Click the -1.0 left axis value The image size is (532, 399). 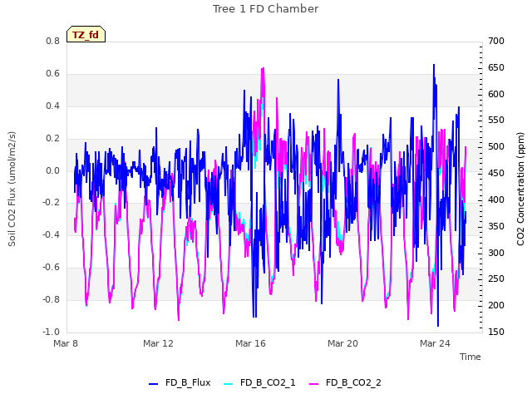51,332
